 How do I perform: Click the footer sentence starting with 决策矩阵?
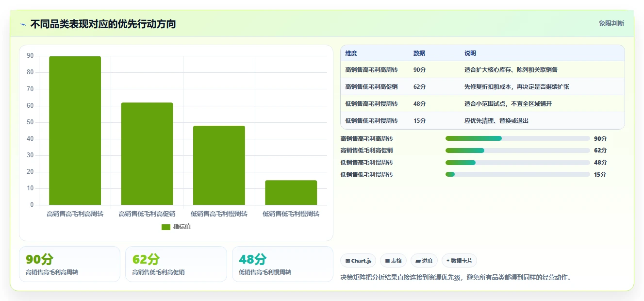pyautogui.click(x=457, y=278)
